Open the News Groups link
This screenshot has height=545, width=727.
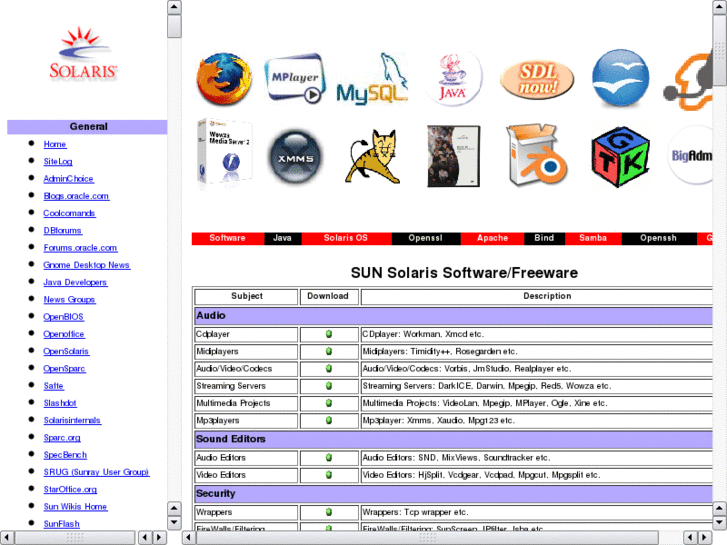click(x=70, y=299)
